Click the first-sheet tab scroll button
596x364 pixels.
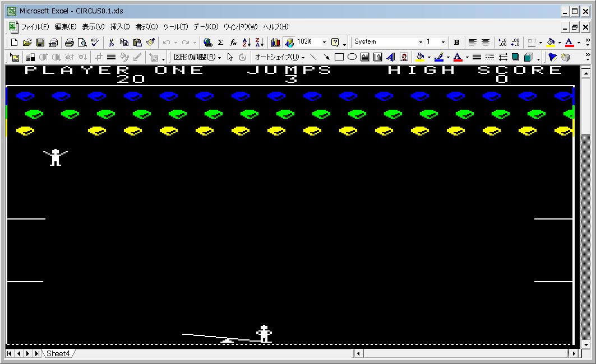point(10,353)
